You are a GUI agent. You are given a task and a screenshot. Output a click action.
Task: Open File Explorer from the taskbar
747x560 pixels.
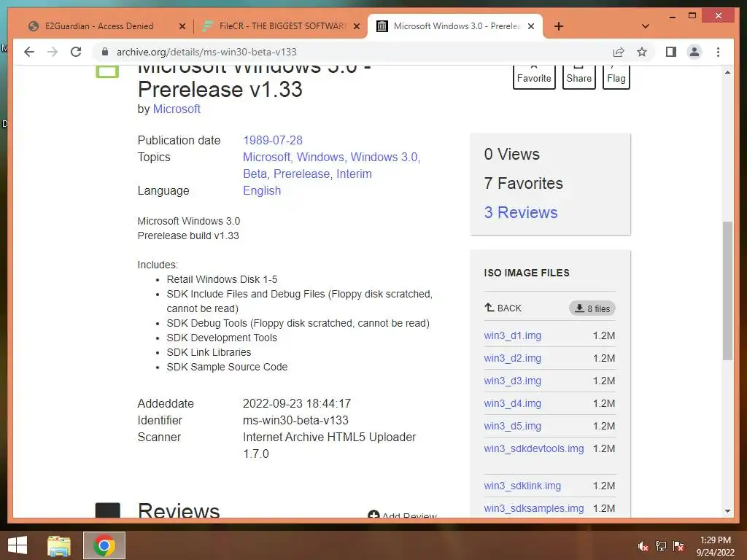click(59, 545)
